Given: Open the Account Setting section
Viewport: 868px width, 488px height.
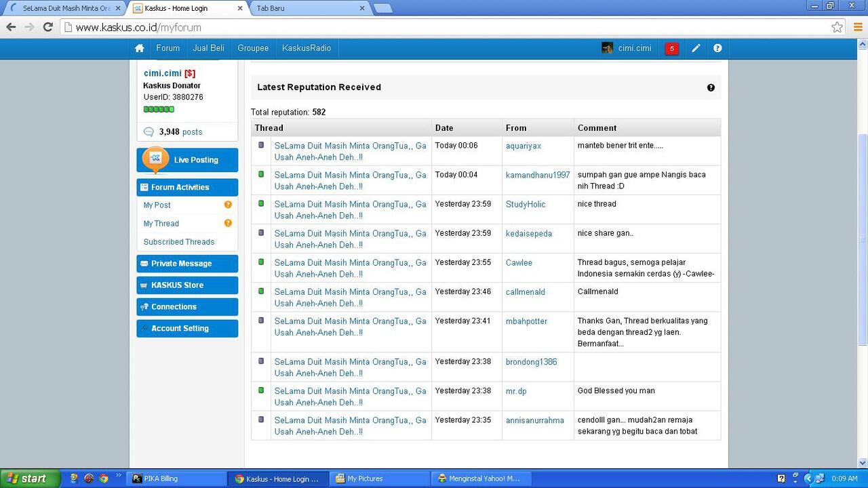Looking at the screenshot, I should click(187, 329).
